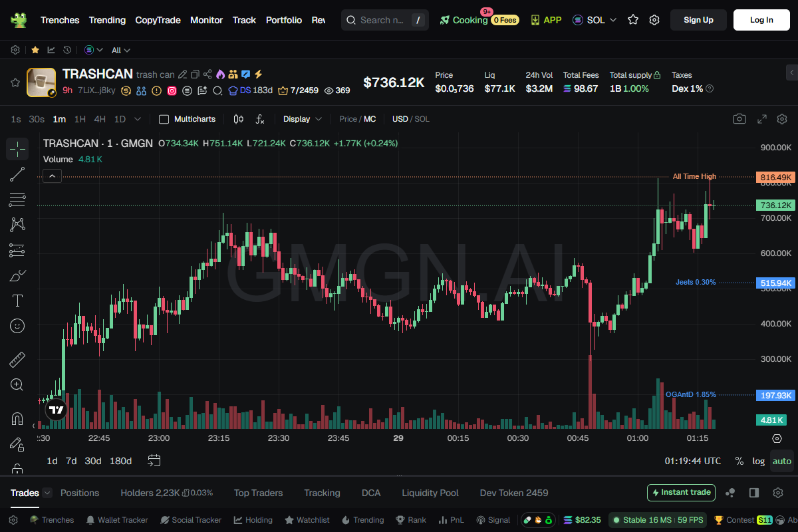This screenshot has width=798, height=532.
Task: Open the CopyTrade nav item
Action: (158, 20)
